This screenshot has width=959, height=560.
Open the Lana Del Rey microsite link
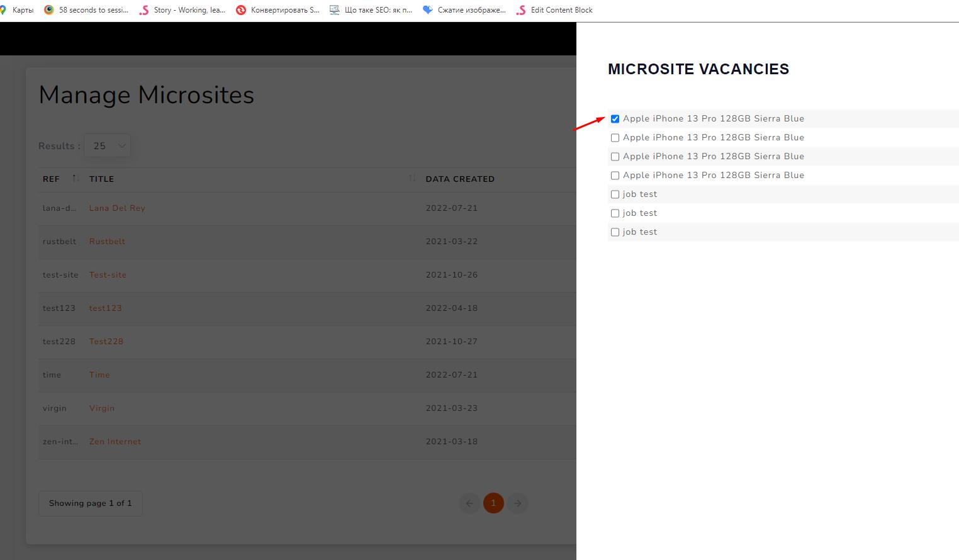117,208
